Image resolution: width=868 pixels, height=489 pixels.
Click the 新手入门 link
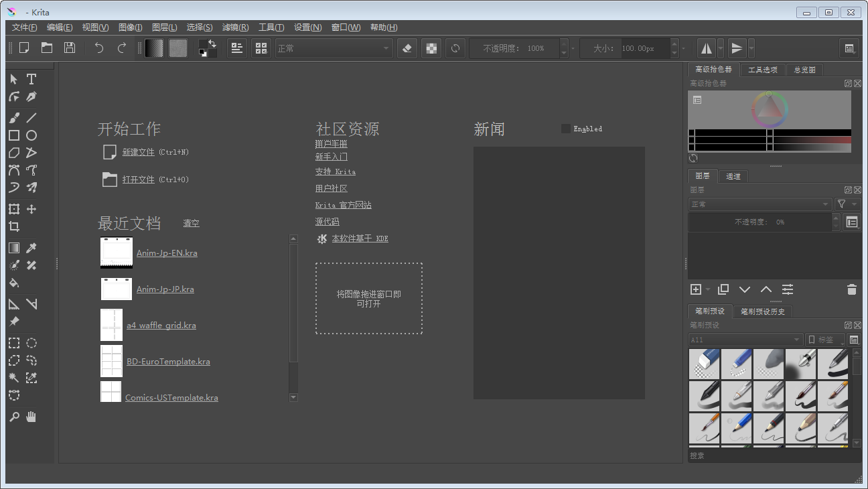pos(332,157)
